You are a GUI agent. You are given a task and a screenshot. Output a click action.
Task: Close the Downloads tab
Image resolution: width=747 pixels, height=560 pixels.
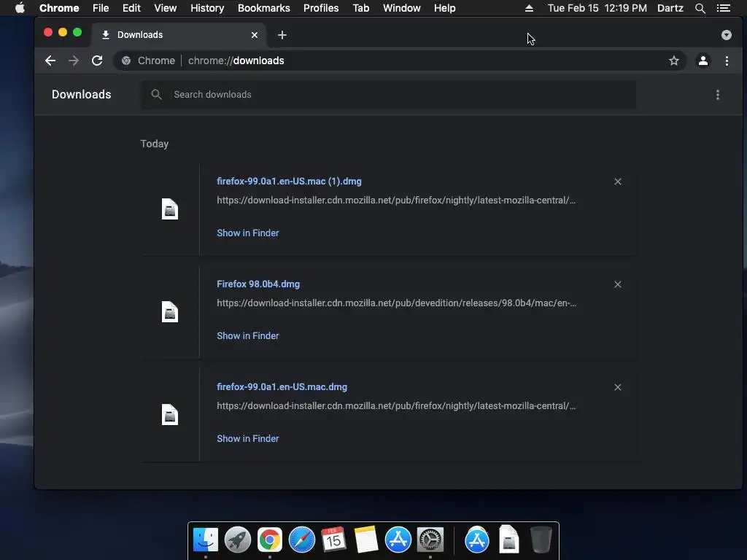click(x=255, y=35)
